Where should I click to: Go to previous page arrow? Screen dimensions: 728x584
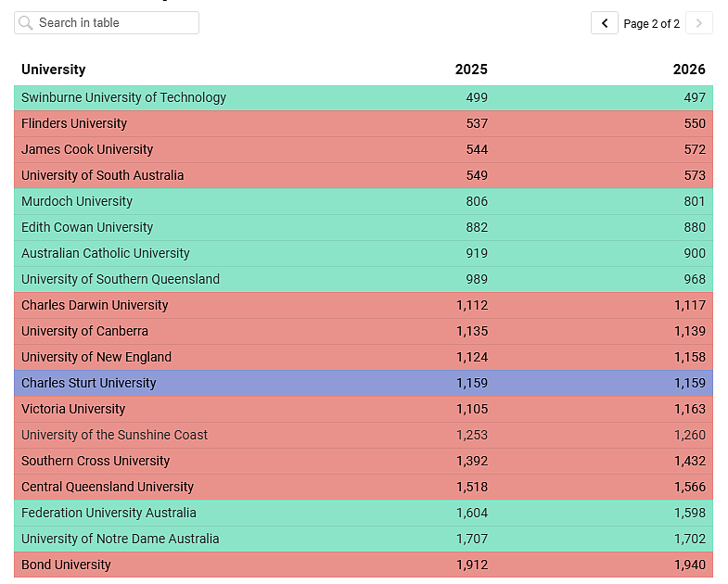pyautogui.click(x=604, y=23)
